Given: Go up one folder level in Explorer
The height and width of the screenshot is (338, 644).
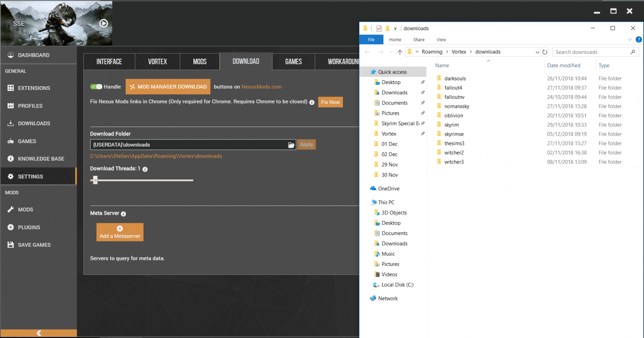Looking at the screenshot, I should click(400, 52).
